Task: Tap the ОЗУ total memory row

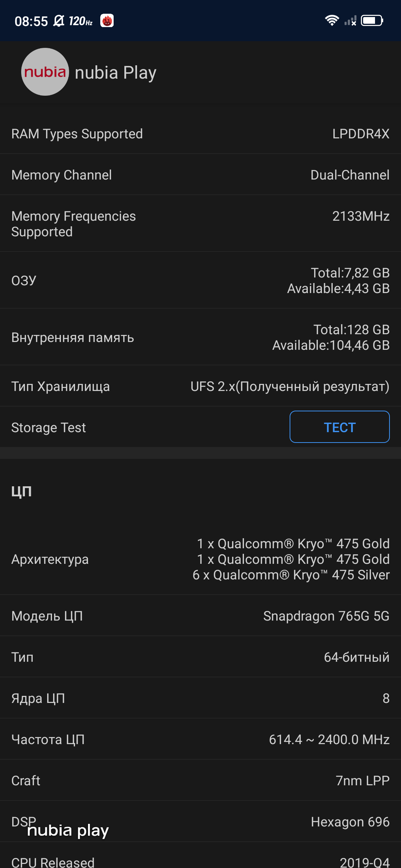Action: point(200,280)
